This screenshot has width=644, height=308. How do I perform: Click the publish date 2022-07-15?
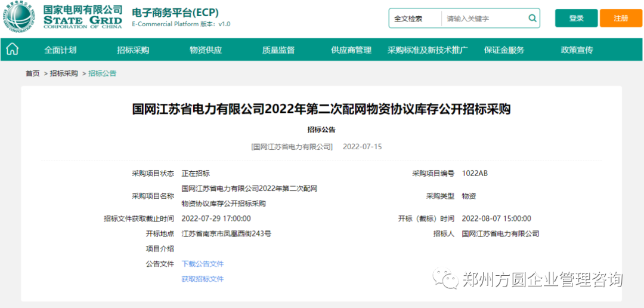pos(363,146)
